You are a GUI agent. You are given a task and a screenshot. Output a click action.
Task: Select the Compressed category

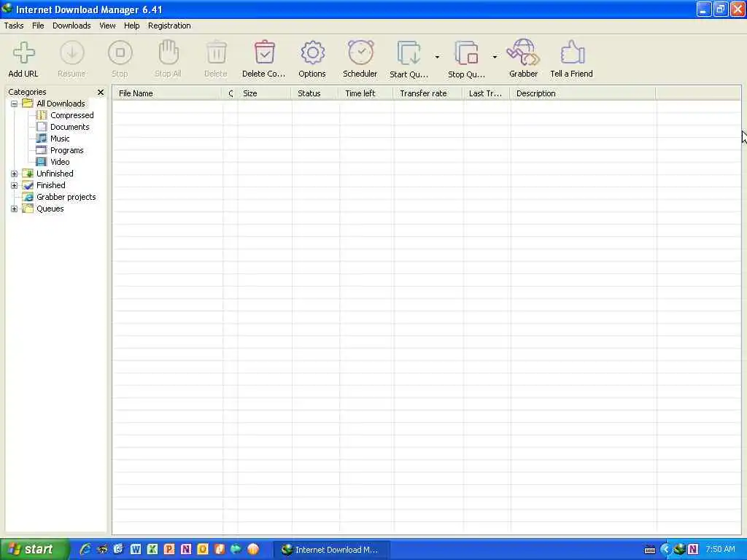coord(72,115)
